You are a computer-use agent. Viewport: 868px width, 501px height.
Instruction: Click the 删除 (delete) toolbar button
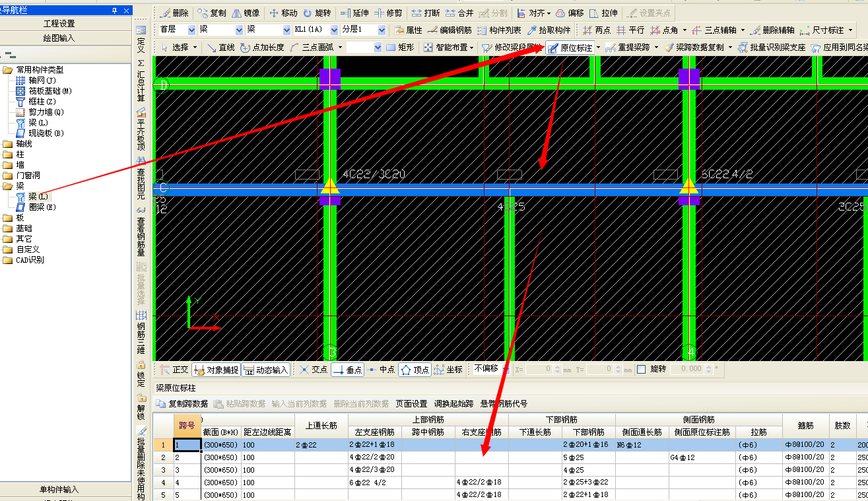(174, 13)
